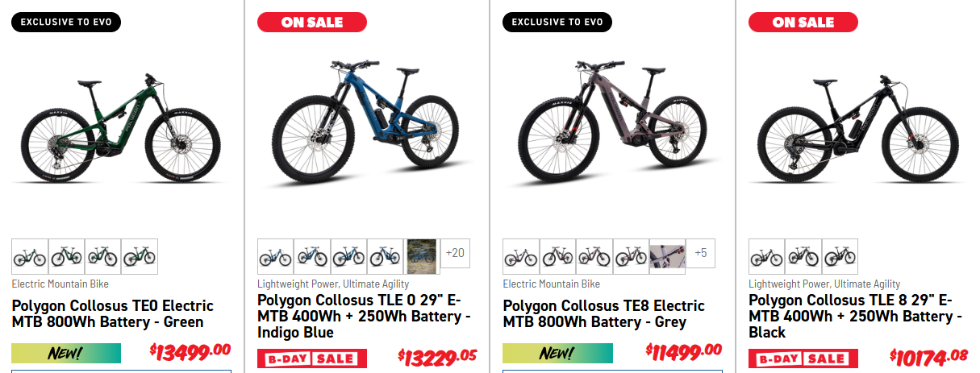Select third thumbnail under Black TLE 8 bike
Viewport: 980px width, 373px height.
(840, 256)
